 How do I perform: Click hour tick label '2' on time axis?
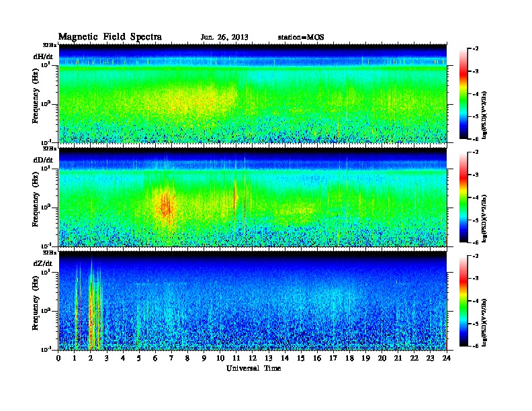91,359
